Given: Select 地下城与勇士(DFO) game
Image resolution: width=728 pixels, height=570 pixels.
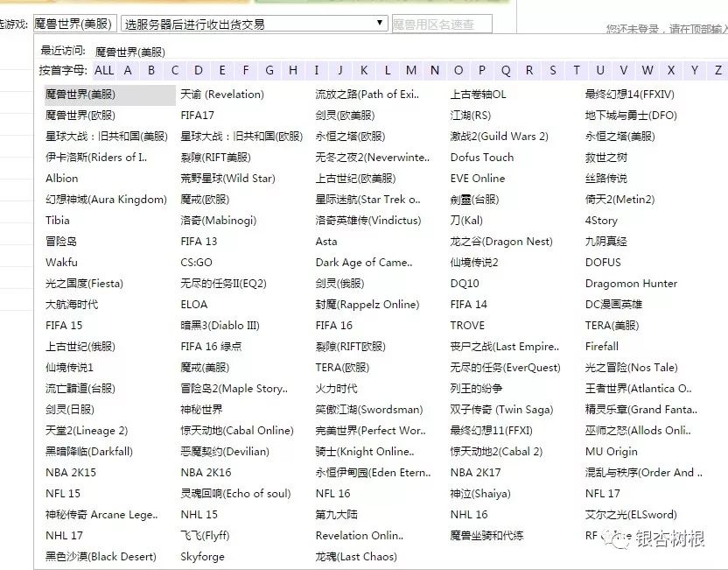Looking at the screenshot, I should 631,116.
